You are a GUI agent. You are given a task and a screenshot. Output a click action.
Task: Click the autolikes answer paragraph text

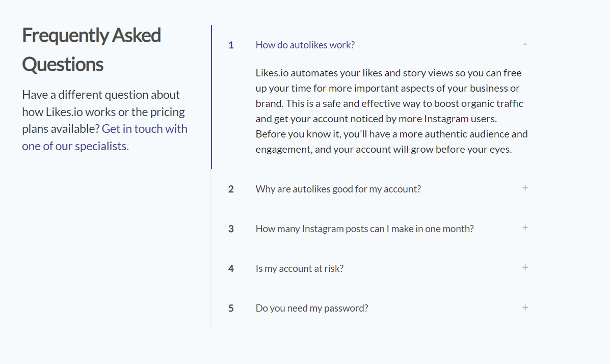pyautogui.click(x=390, y=111)
